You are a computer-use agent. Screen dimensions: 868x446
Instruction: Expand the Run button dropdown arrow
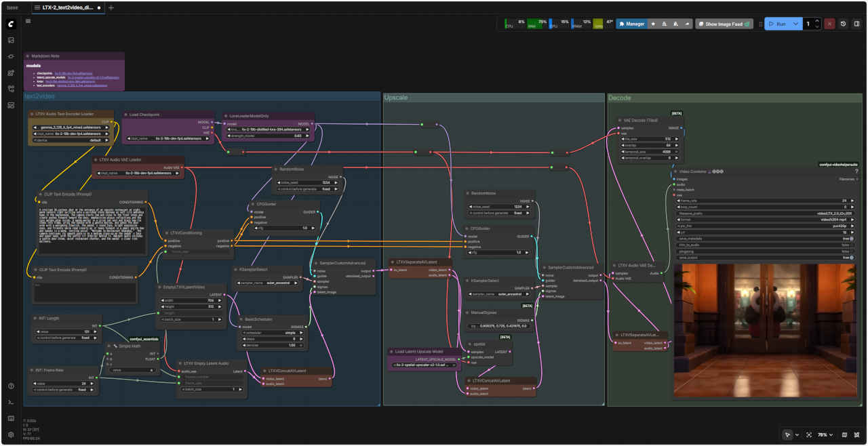click(795, 24)
